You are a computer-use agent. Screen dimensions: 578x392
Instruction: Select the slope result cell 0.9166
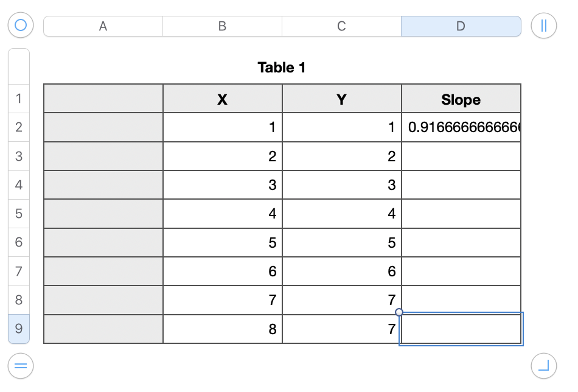tap(461, 127)
